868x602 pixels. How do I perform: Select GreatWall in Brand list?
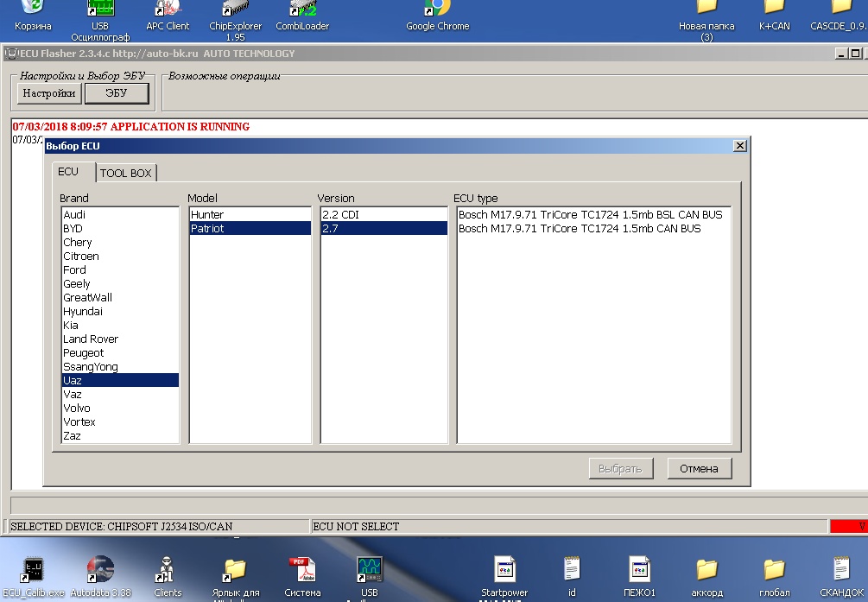click(120, 297)
